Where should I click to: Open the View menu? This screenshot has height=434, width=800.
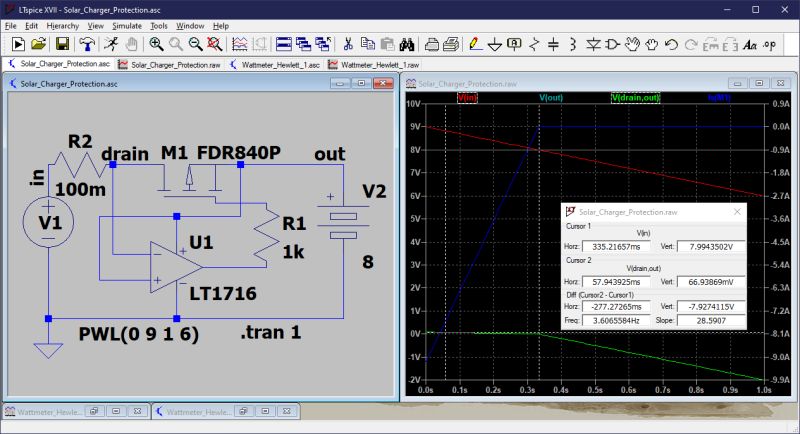[95, 25]
